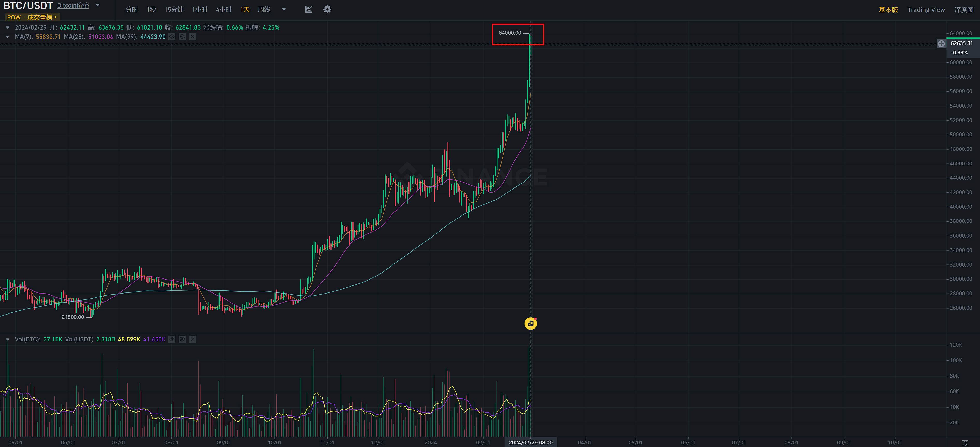Remove the Vol indicator with X

coord(193,339)
